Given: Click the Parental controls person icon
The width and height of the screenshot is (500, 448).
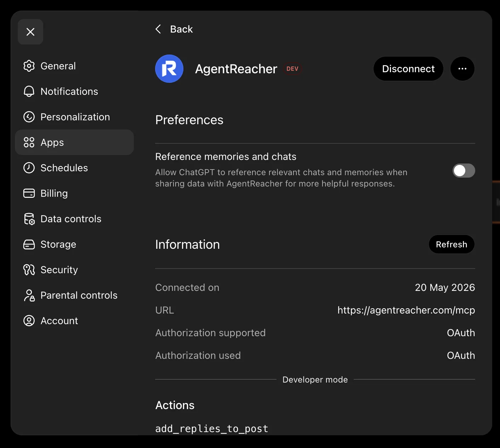Looking at the screenshot, I should 29,295.
